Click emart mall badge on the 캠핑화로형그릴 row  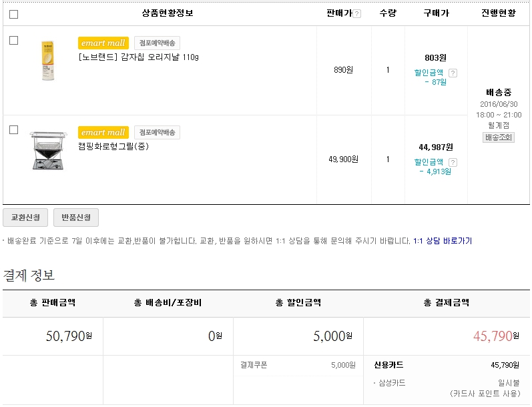(103, 133)
